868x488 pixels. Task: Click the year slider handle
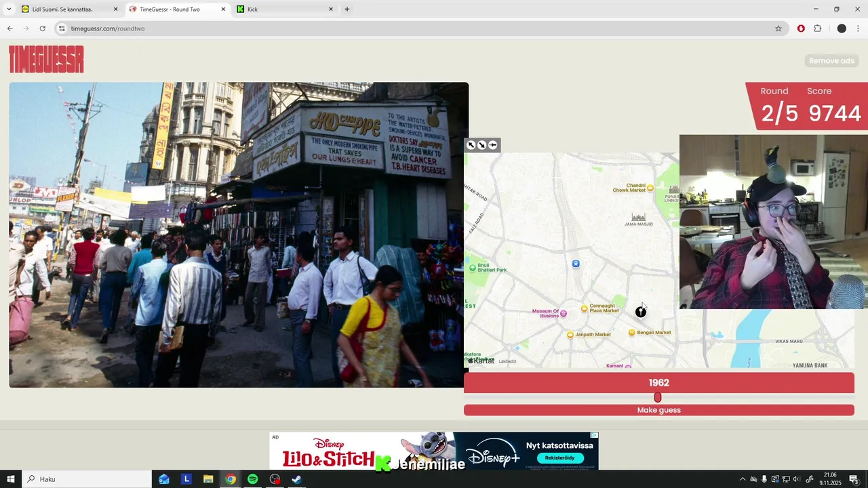pyautogui.click(x=658, y=397)
